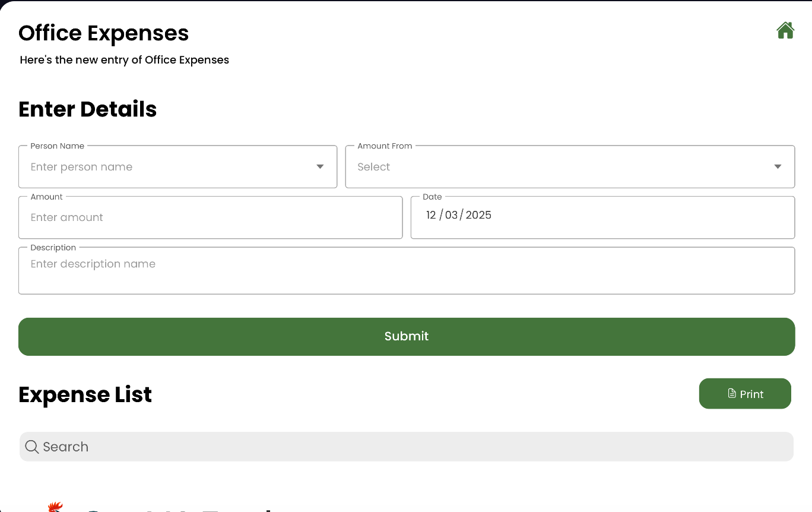Click the Print button label
Viewport: 812px width, 512px height.
point(751,394)
